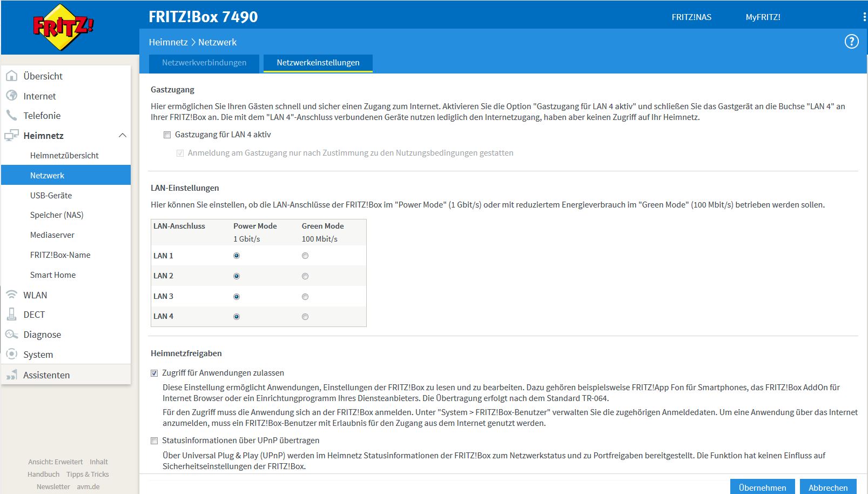Open avm.de footer link
This screenshot has height=494, width=868.
tap(88, 486)
